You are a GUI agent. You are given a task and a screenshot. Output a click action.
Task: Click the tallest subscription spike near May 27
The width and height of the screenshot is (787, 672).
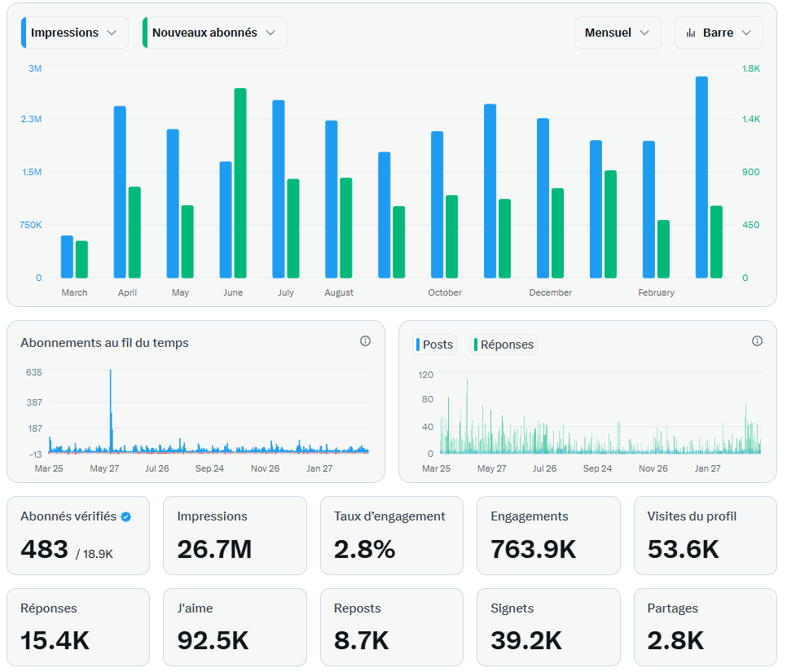(111, 411)
